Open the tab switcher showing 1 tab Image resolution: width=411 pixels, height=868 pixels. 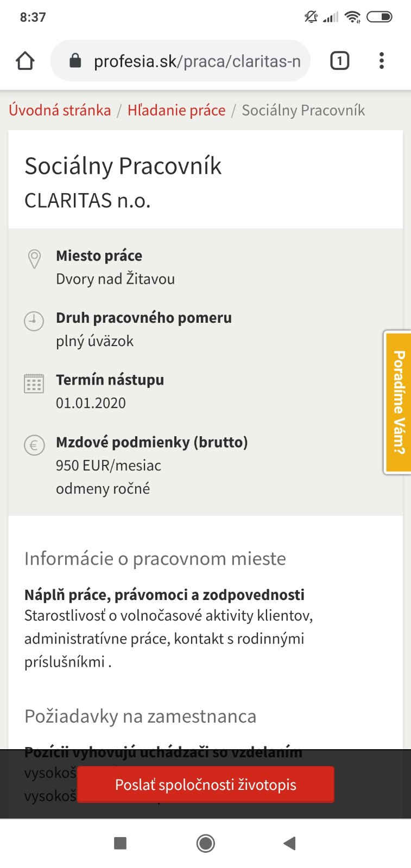click(x=339, y=61)
